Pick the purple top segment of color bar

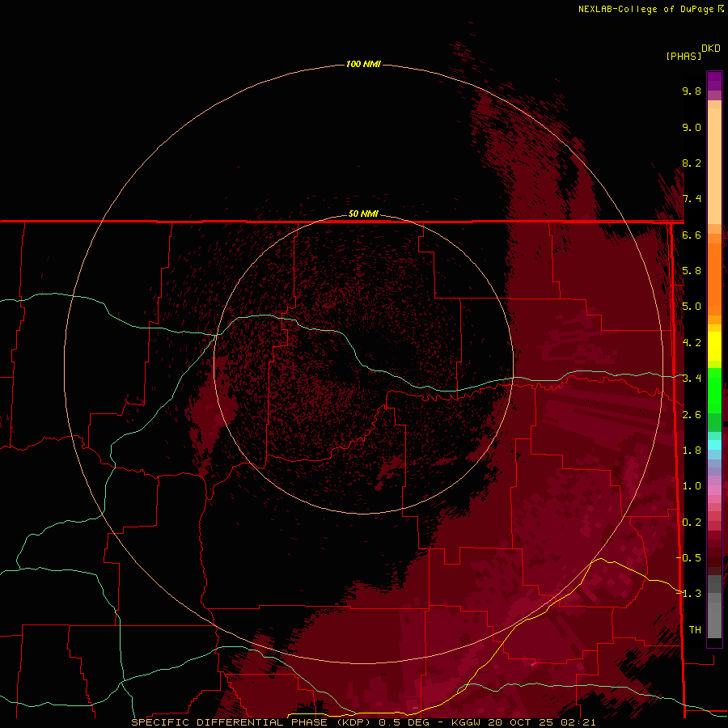[x=714, y=81]
